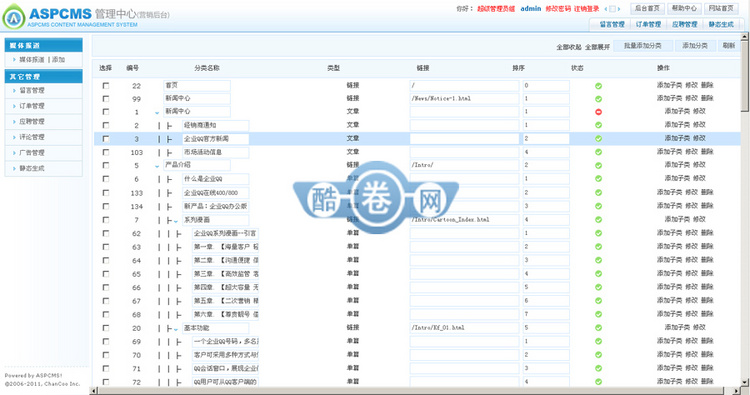Select the checkbox for row 103
Screen dimensions: 750x395
(106, 152)
